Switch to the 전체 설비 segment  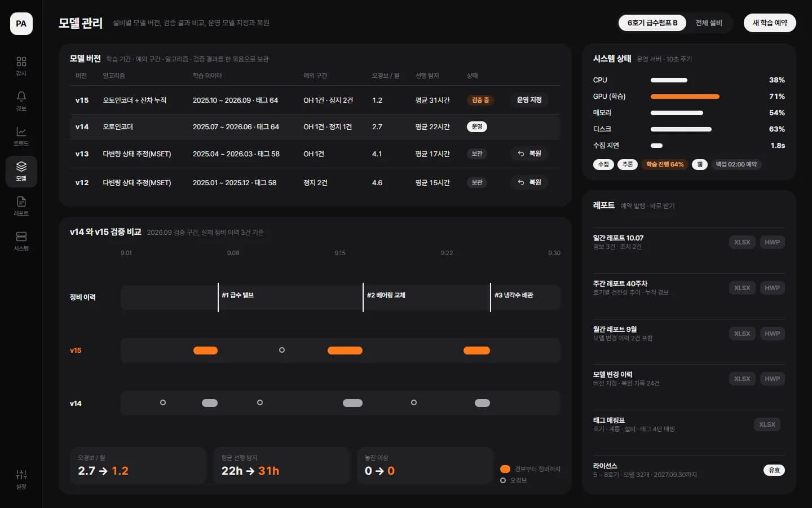pyautogui.click(x=709, y=23)
